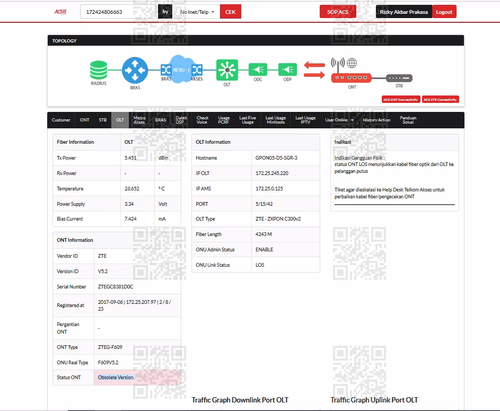
Task: Click the Bias Current value 7.424
Action: (130, 219)
